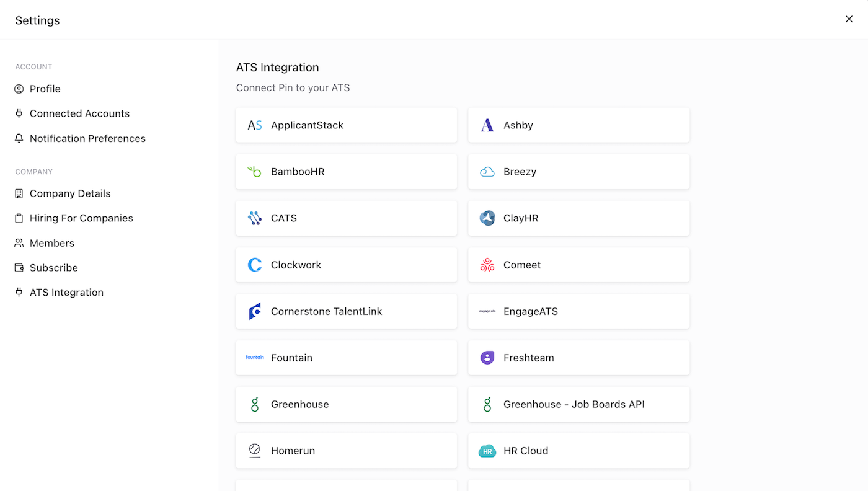Open the CATS integration card
Screen dimensions: 868x491
click(x=347, y=218)
